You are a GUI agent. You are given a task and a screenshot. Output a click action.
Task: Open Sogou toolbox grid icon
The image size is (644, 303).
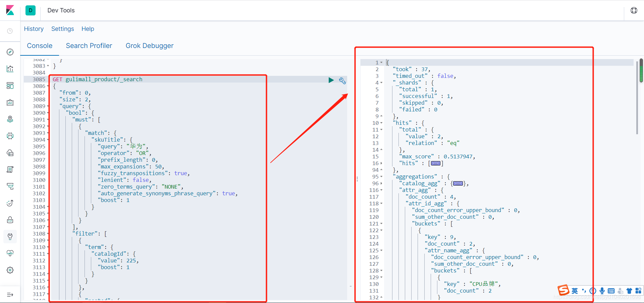click(x=638, y=291)
